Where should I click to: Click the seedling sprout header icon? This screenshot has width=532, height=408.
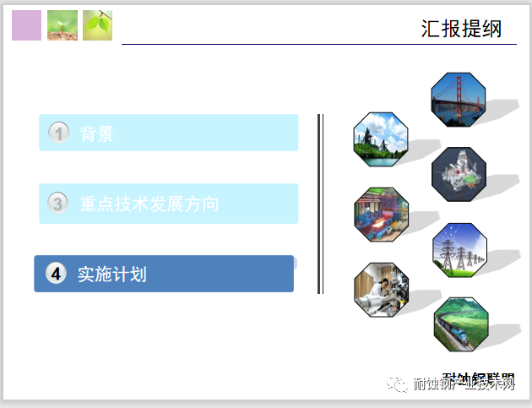coord(62,25)
